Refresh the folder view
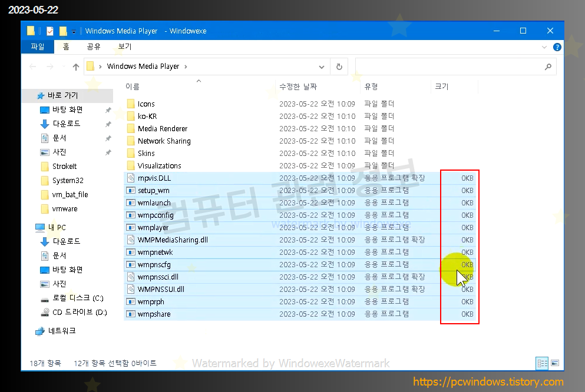The image size is (585, 392). [x=339, y=67]
